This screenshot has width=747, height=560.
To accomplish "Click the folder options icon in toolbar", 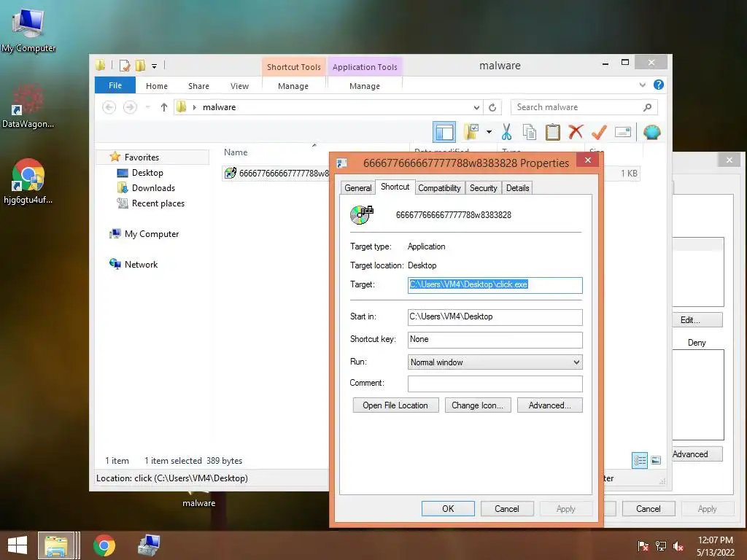I will tap(471, 132).
